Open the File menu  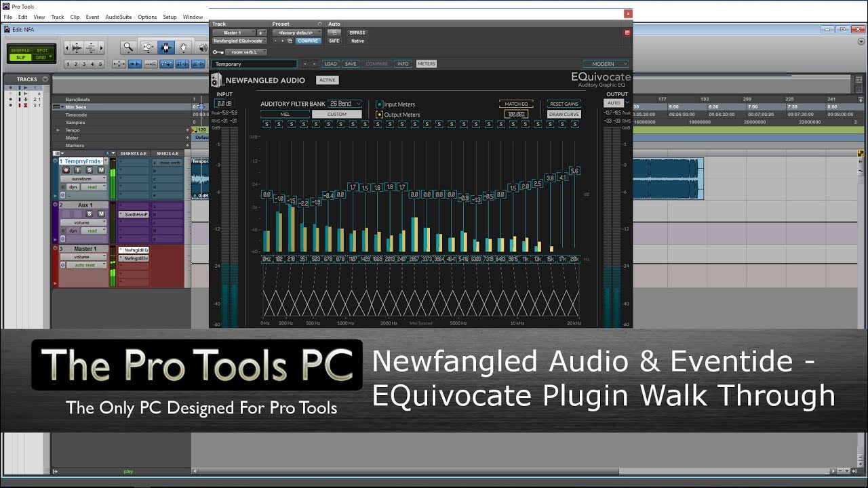tap(7, 17)
